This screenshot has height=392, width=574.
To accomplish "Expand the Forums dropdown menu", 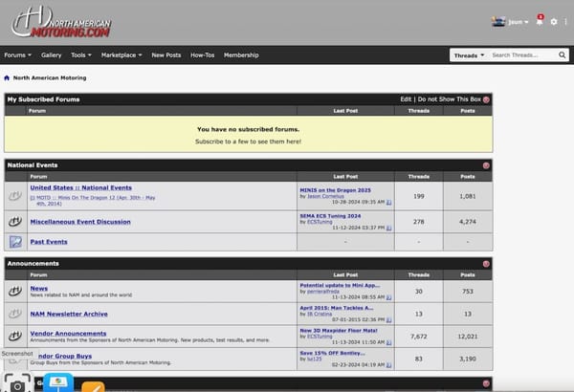I will point(17,55).
